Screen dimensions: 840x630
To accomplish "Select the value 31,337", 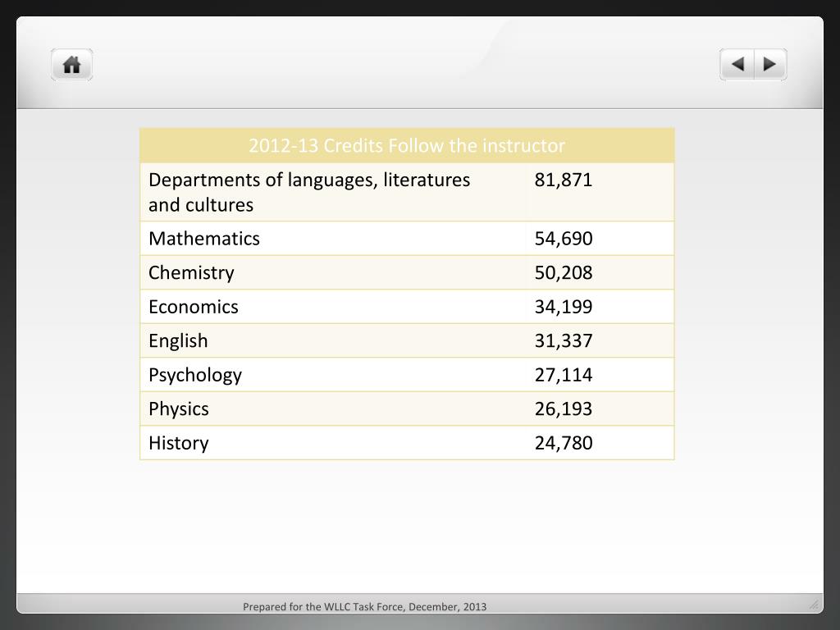I will [564, 340].
